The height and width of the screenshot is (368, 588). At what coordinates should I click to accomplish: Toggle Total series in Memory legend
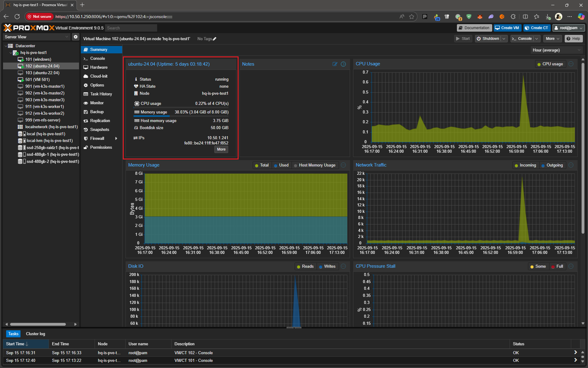pyautogui.click(x=262, y=165)
